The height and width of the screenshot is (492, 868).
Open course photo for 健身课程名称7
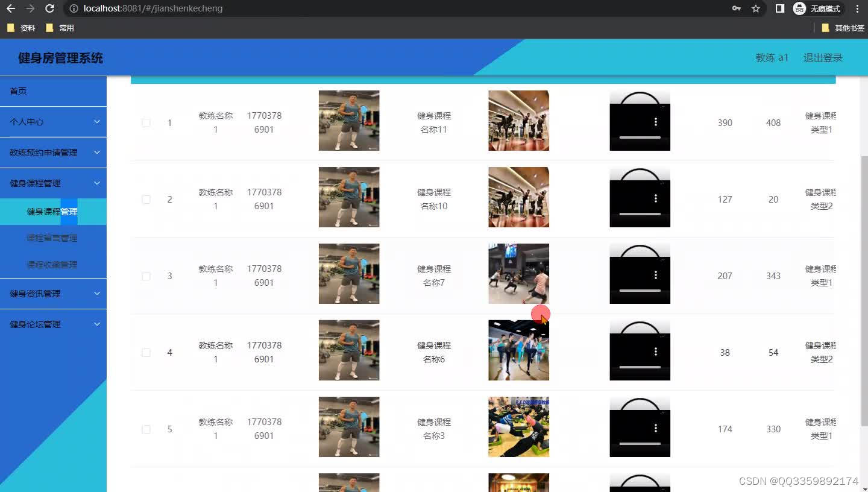click(x=519, y=274)
